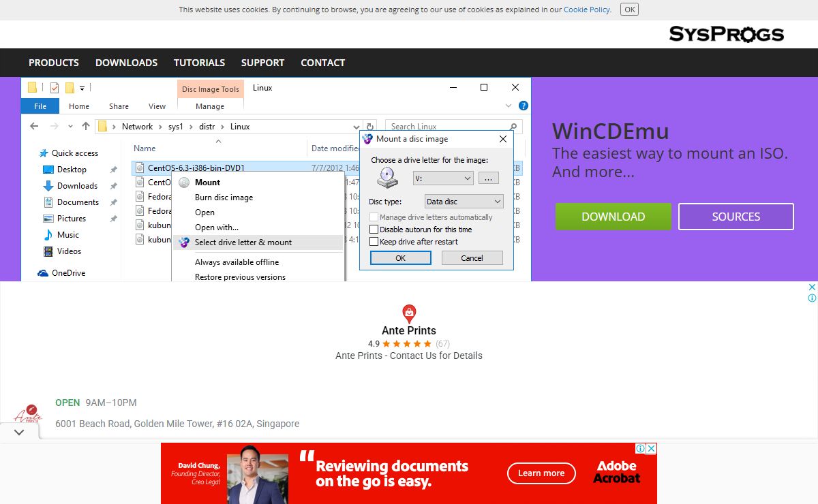Viewport: 818px width, 504px height.
Task: Cancel the Mount a disc image dialog
Action: point(472,258)
